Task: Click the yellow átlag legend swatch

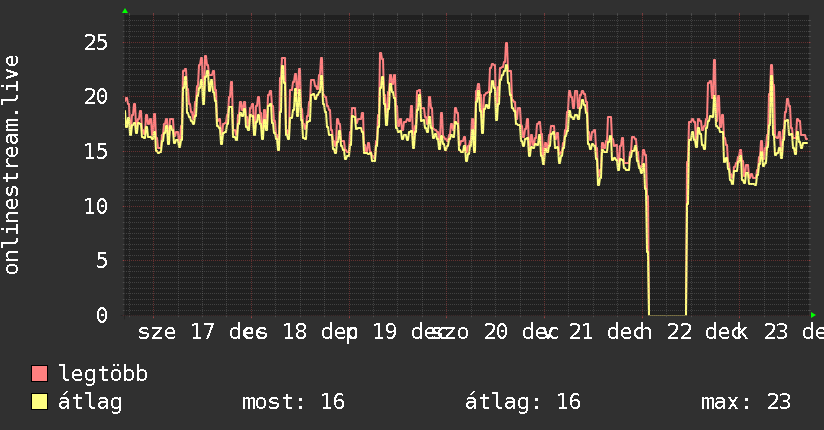Action: pos(39,402)
